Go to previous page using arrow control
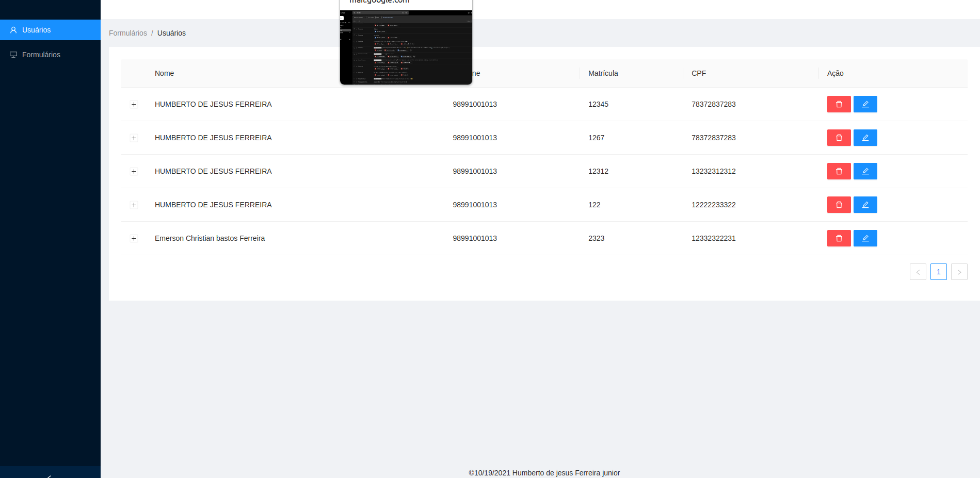The width and height of the screenshot is (980, 478). coord(918,272)
